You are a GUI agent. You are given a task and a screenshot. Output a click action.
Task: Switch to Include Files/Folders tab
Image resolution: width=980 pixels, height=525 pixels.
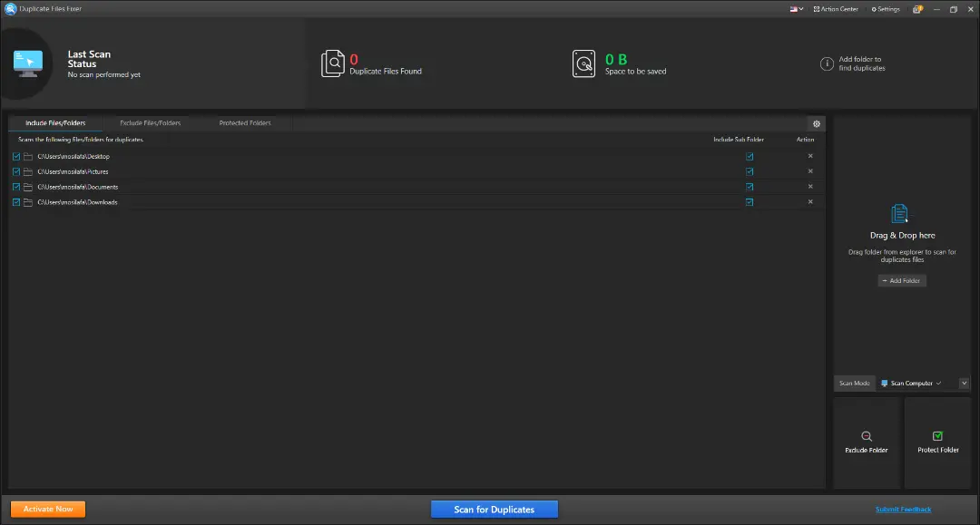(x=55, y=123)
